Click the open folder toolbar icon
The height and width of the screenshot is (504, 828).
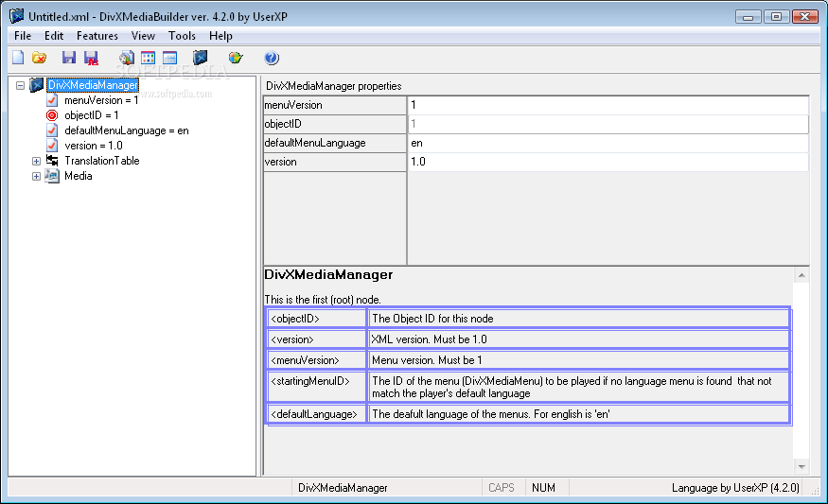(x=39, y=58)
